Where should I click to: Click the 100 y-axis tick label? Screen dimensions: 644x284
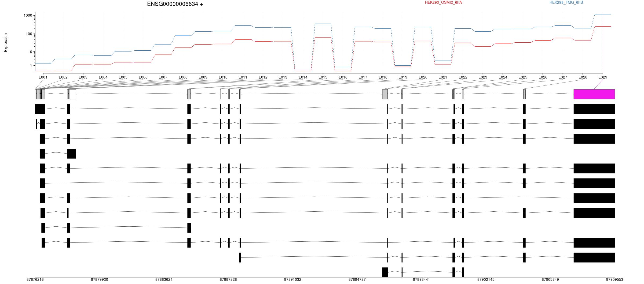pyautogui.click(x=29, y=34)
